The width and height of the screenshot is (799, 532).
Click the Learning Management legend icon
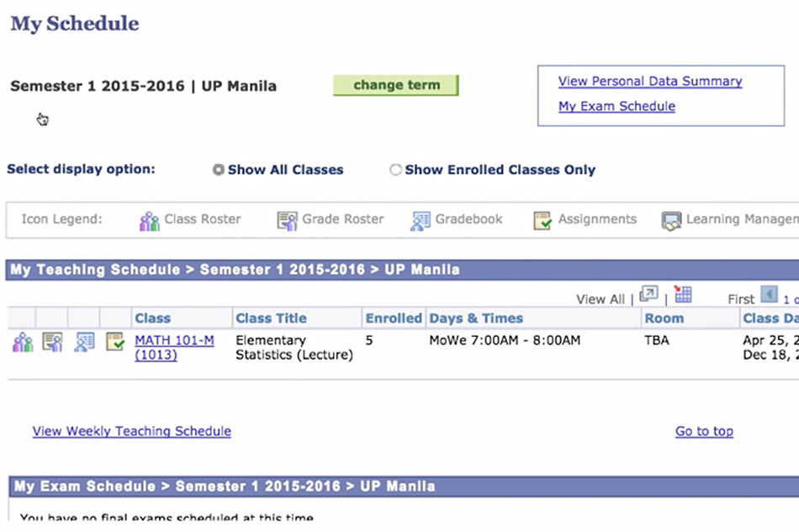(x=671, y=220)
